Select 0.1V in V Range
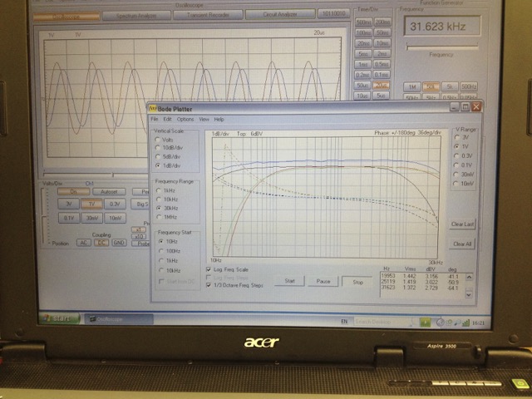Screen dimensions: 532x399 (x=464, y=165)
